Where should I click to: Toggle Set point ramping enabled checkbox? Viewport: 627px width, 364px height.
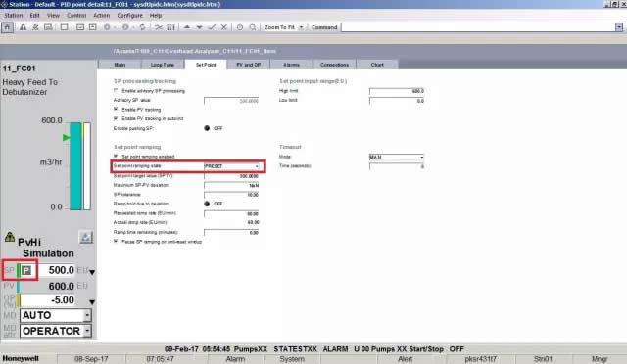pyautogui.click(x=116, y=157)
